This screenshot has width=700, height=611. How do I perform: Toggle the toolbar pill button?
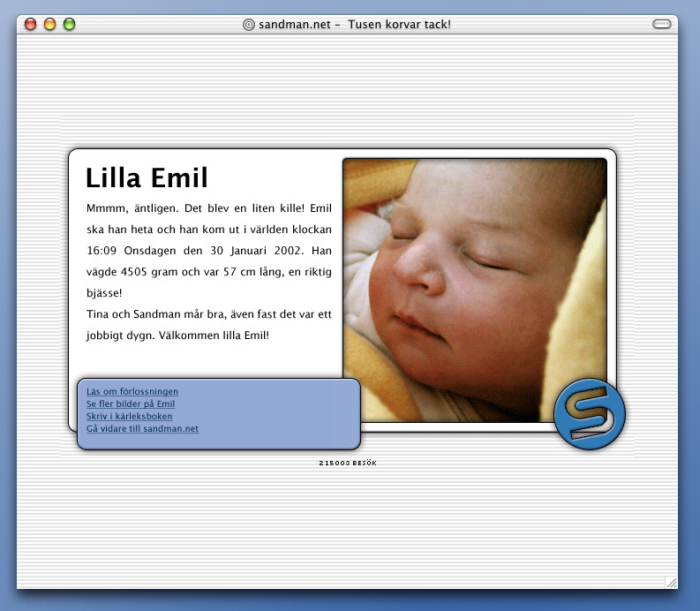[x=661, y=24]
